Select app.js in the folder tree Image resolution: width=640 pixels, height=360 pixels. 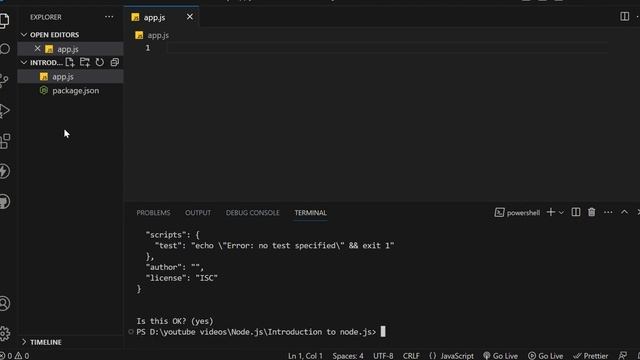pyautogui.click(x=70, y=76)
